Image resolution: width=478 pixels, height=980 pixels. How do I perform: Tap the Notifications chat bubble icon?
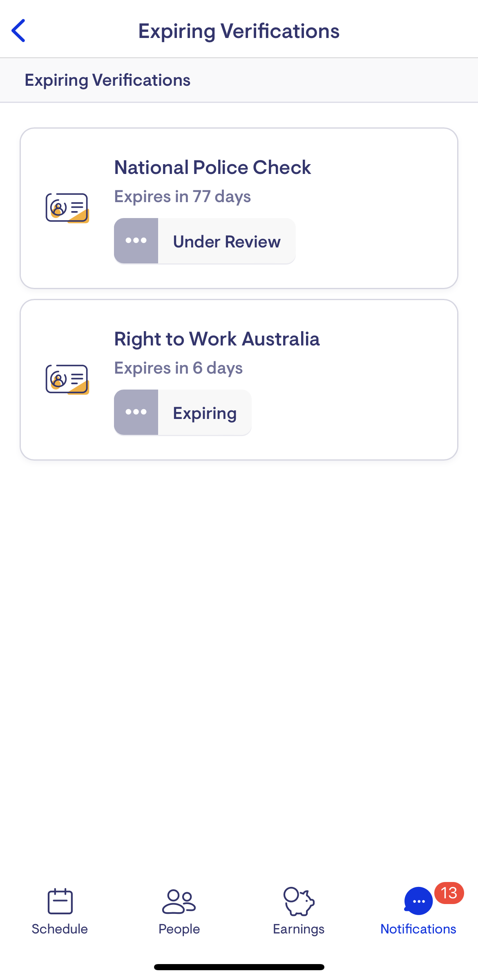(418, 901)
